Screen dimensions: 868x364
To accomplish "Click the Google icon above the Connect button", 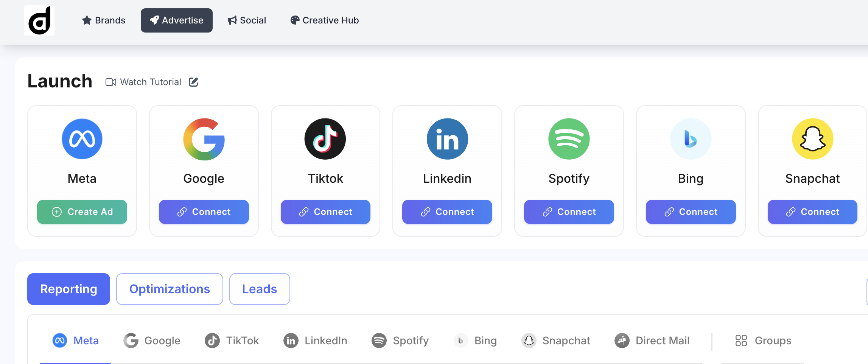I will [204, 139].
